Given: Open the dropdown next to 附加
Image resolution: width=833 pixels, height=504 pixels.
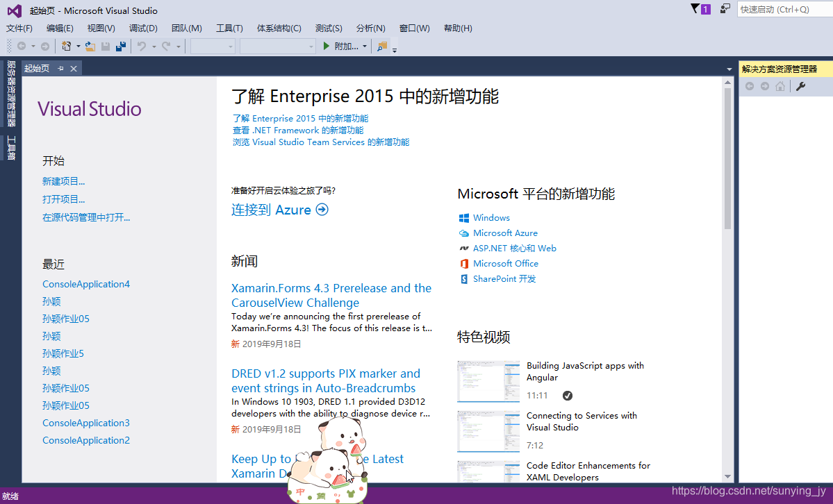Looking at the screenshot, I should (365, 47).
